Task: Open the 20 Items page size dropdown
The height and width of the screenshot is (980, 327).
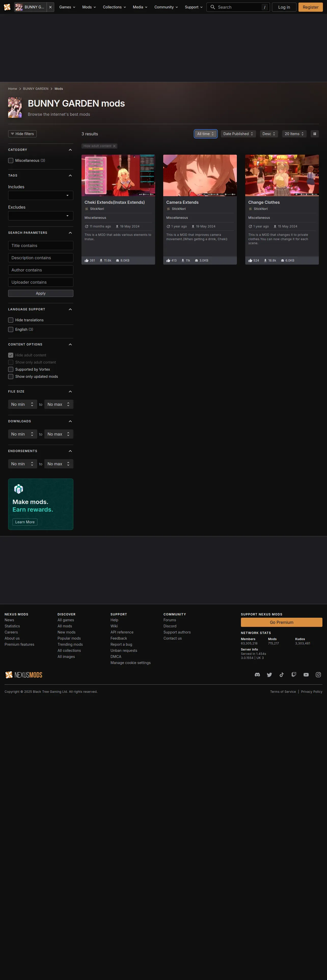Action: 294,134
